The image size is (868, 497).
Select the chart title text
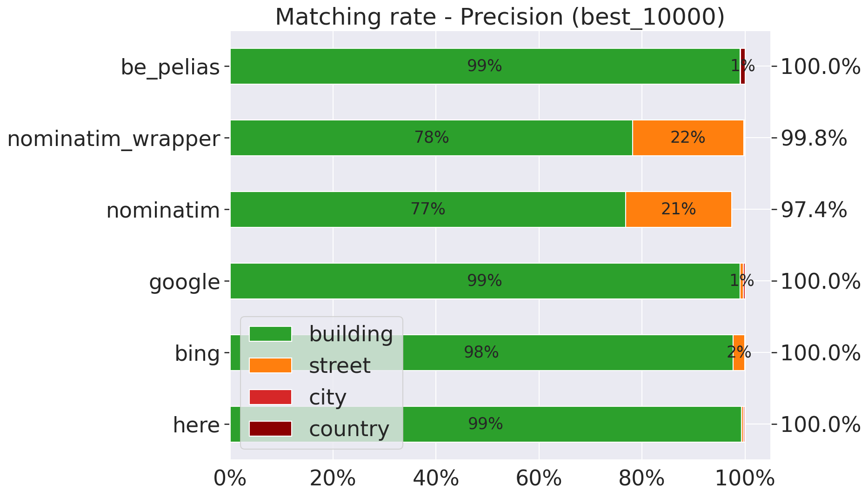(500, 17)
